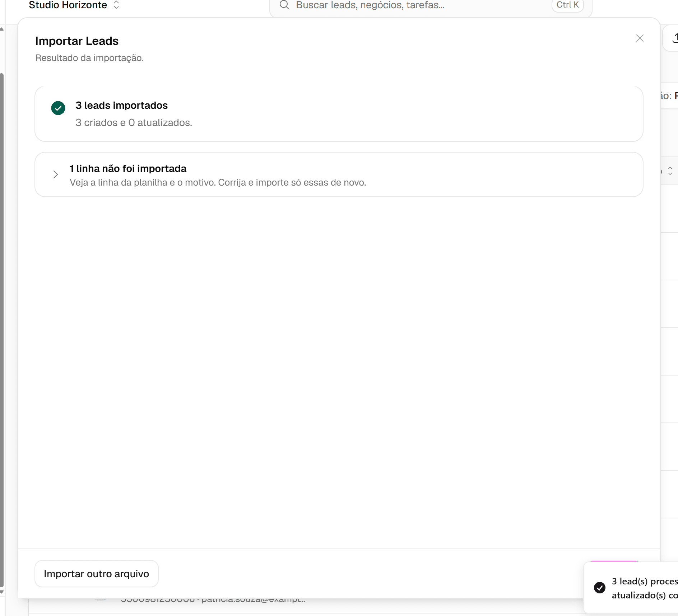This screenshot has width=678, height=616.
Task: Click '3 criados e 0 atualizados.' text
Action: tap(134, 123)
